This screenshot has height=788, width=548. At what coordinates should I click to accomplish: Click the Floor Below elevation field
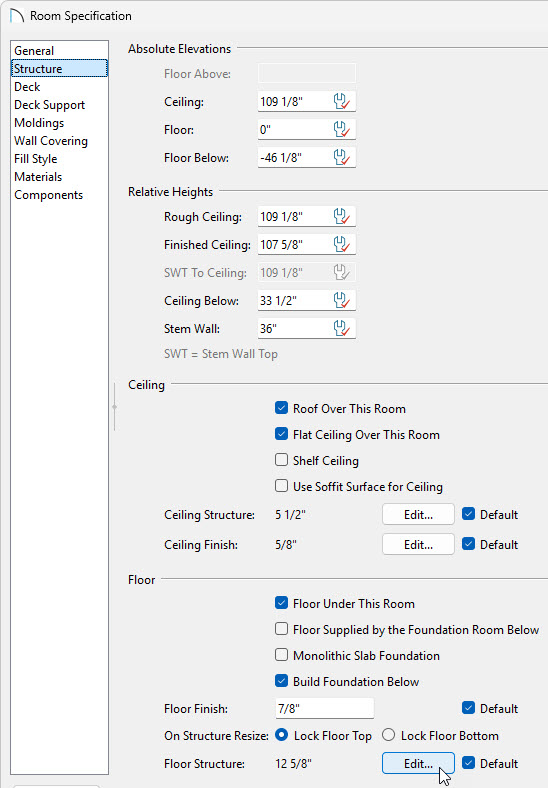point(307,158)
